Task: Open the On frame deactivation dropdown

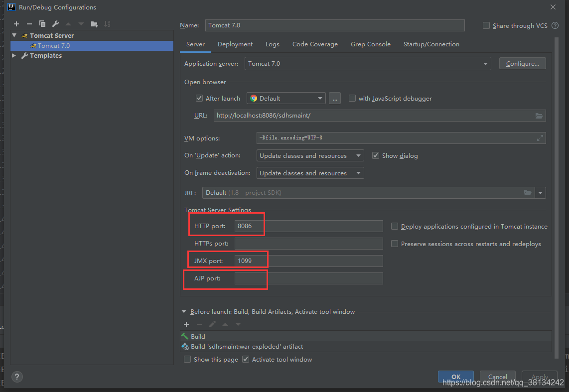Action: 358,173
